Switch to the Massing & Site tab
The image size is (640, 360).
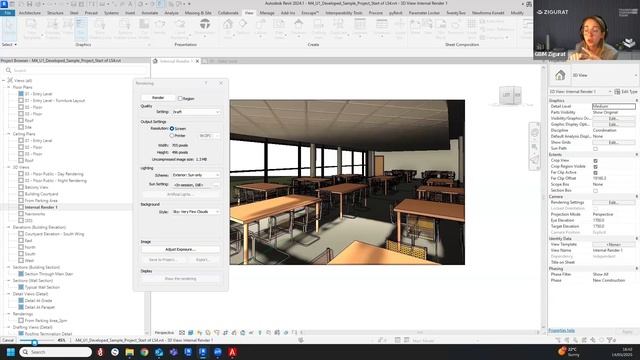(198, 13)
